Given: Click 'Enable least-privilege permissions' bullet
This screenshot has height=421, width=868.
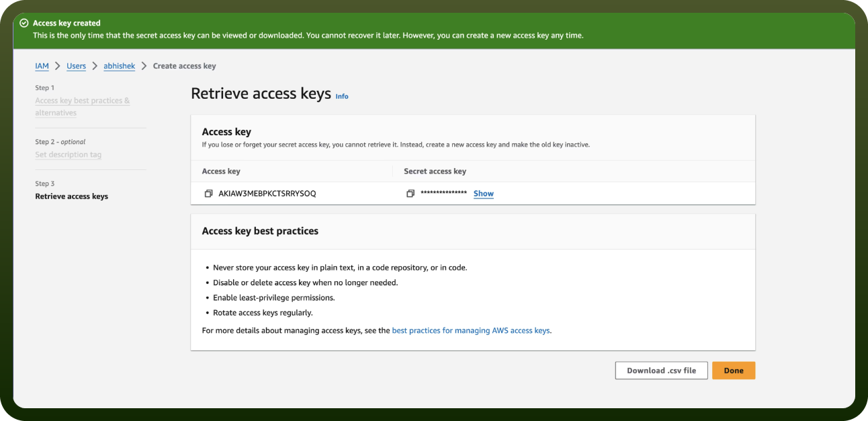Looking at the screenshot, I should click(x=273, y=297).
